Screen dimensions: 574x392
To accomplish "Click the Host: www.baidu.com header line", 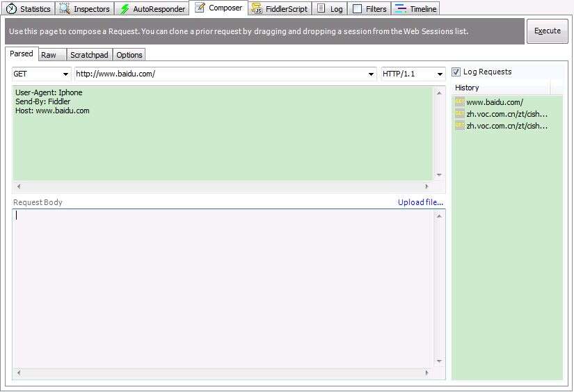I will tap(52, 111).
